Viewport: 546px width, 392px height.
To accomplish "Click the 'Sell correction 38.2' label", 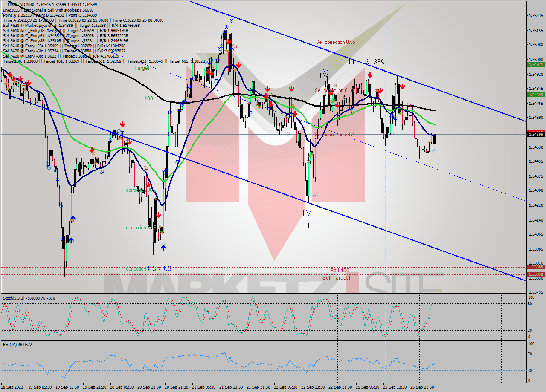I will click(334, 135).
